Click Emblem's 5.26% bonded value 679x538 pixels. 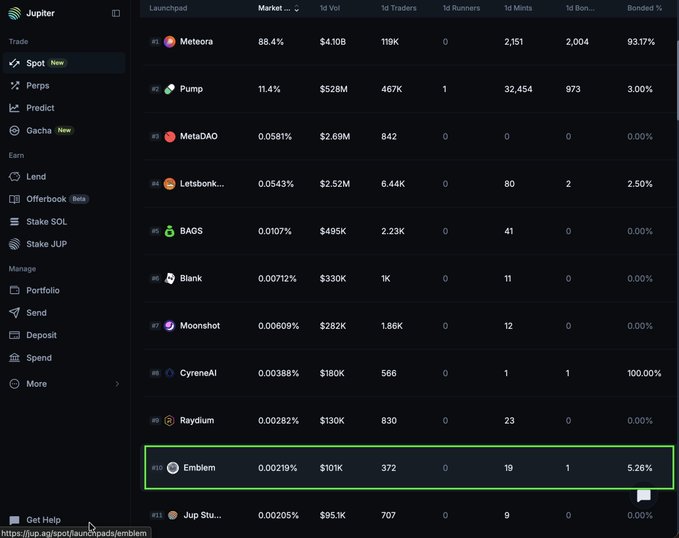[x=640, y=468]
